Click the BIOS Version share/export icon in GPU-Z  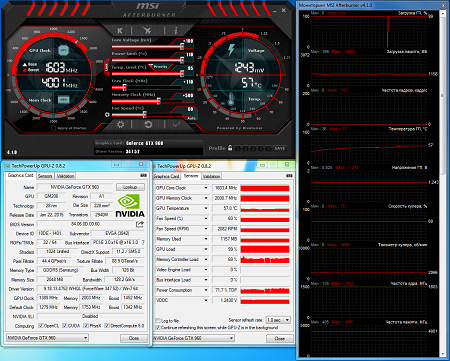(140, 224)
